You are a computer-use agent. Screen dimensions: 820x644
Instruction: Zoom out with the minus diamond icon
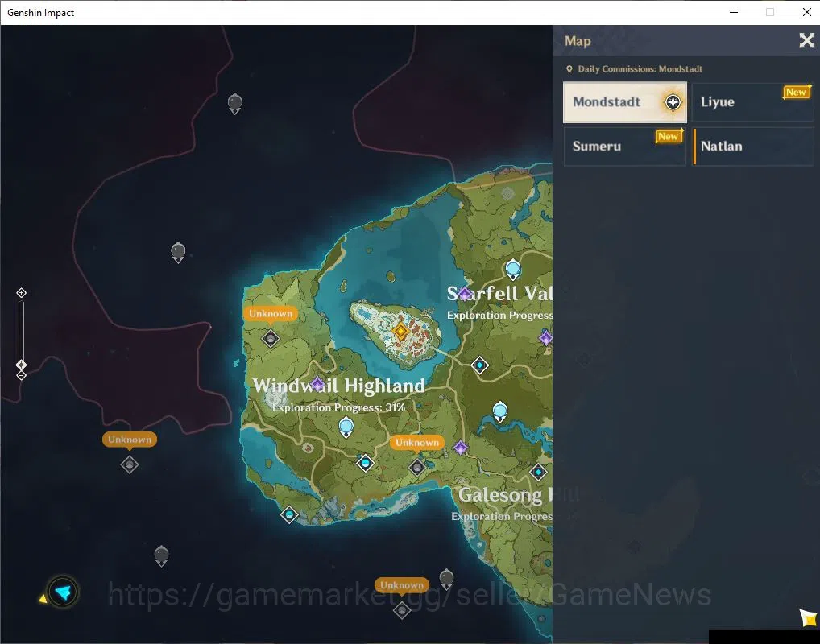21,375
